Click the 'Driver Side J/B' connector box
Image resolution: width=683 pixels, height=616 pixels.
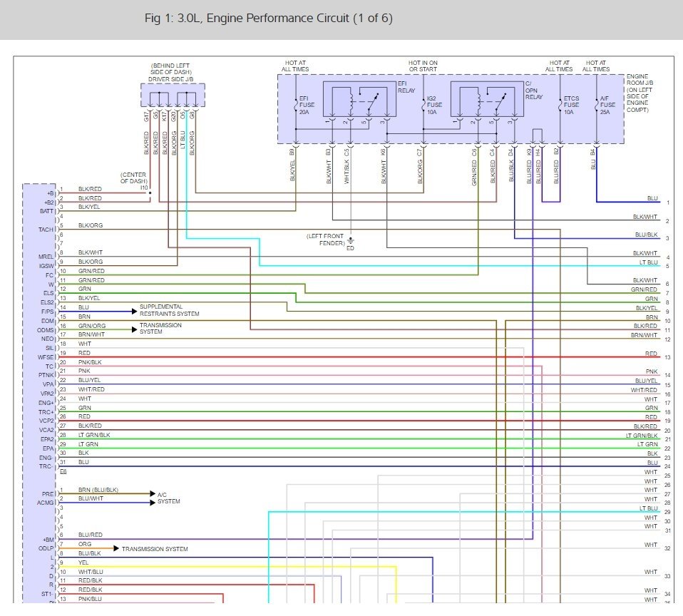173,94
